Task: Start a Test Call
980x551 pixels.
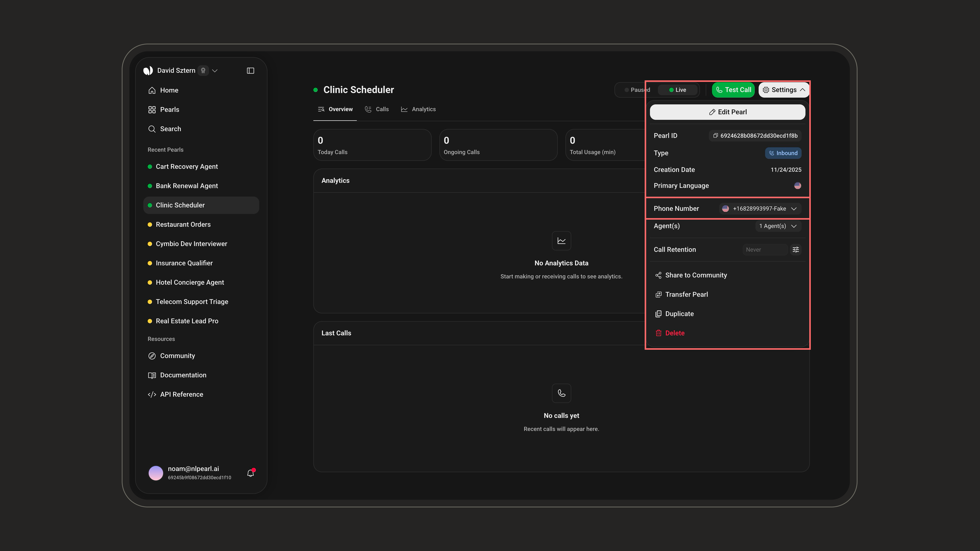Action: [x=733, y=90]
